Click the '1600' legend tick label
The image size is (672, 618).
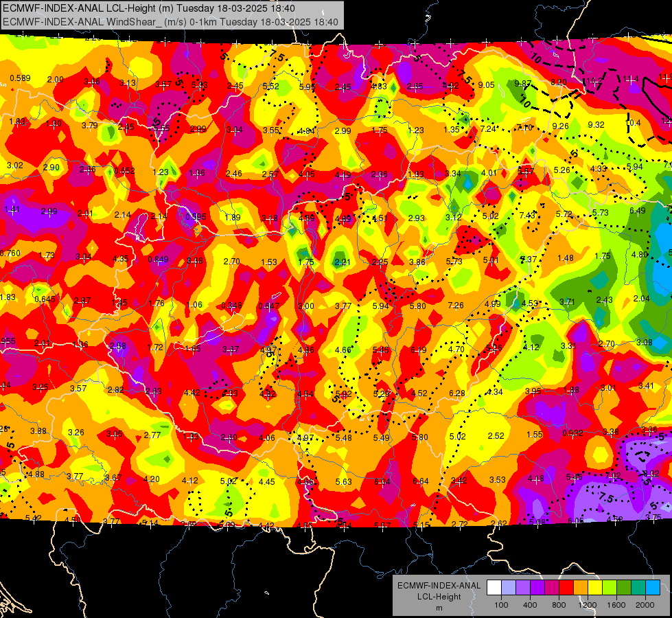(x=616, y=605)
